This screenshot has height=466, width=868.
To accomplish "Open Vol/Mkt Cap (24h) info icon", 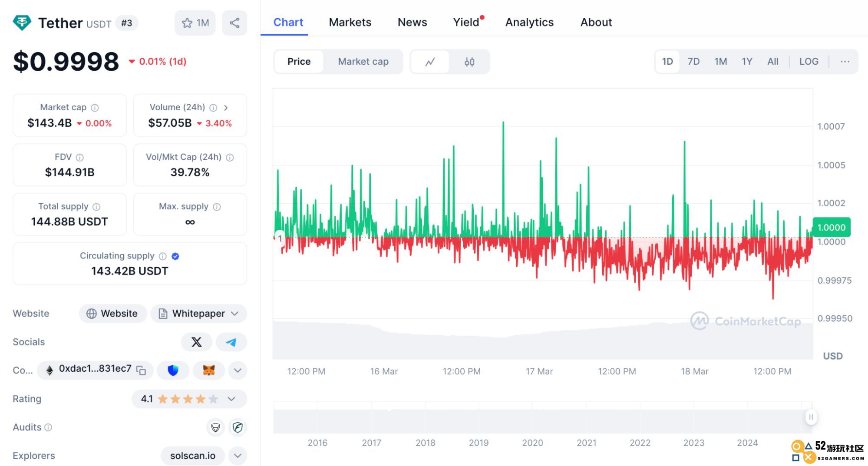I will click(x=230, y=157).
